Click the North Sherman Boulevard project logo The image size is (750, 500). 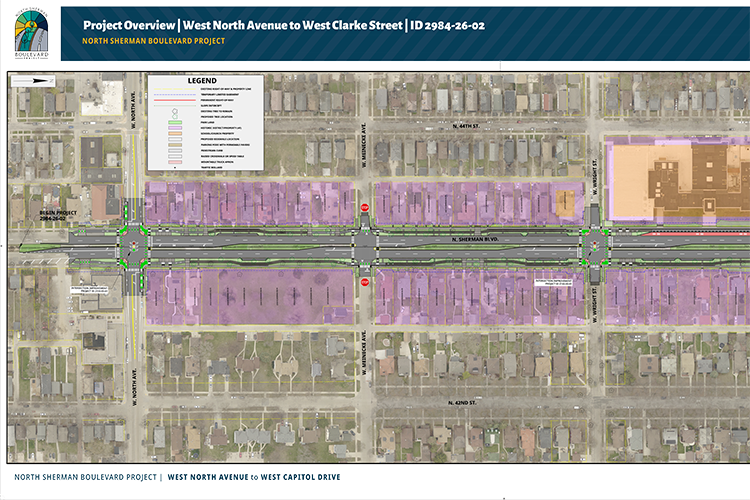(31, 33)
